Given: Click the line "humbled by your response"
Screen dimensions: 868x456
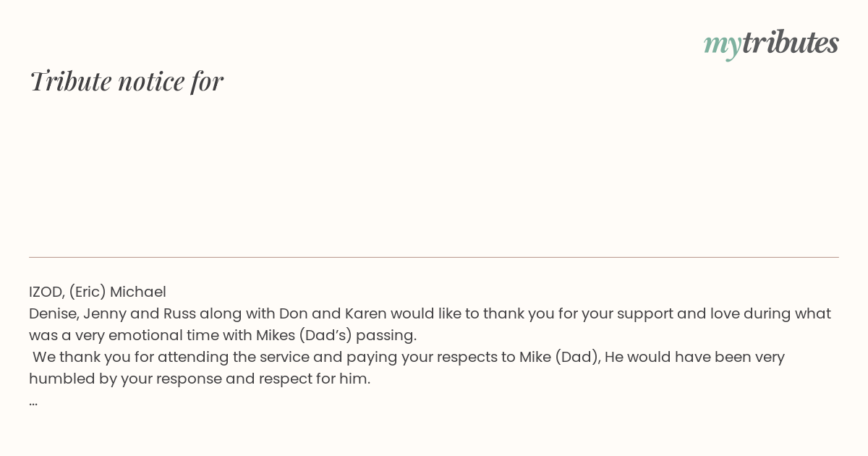Looking at the screenshot, I should click(200, 379).
